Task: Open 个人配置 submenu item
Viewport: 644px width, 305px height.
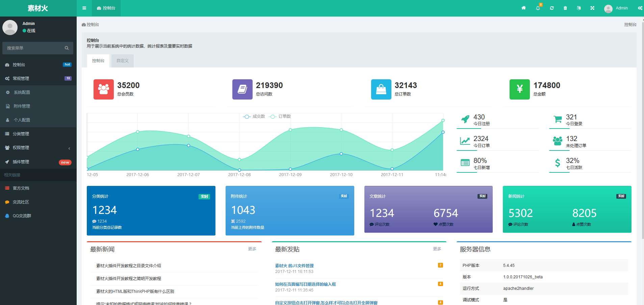Action: [x=38, y=120]
